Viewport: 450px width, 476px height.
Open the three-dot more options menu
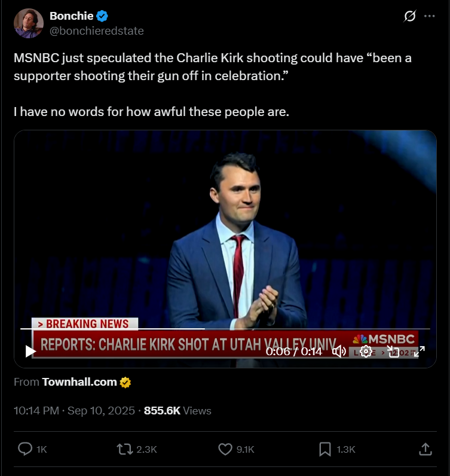[x=429, y=17]
